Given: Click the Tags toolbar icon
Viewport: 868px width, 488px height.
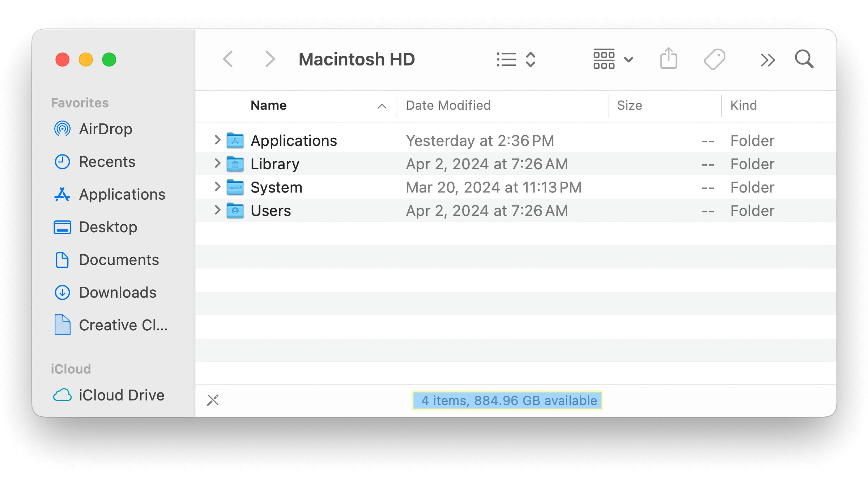Looking at the screenshot, I should tap(714, 59).
